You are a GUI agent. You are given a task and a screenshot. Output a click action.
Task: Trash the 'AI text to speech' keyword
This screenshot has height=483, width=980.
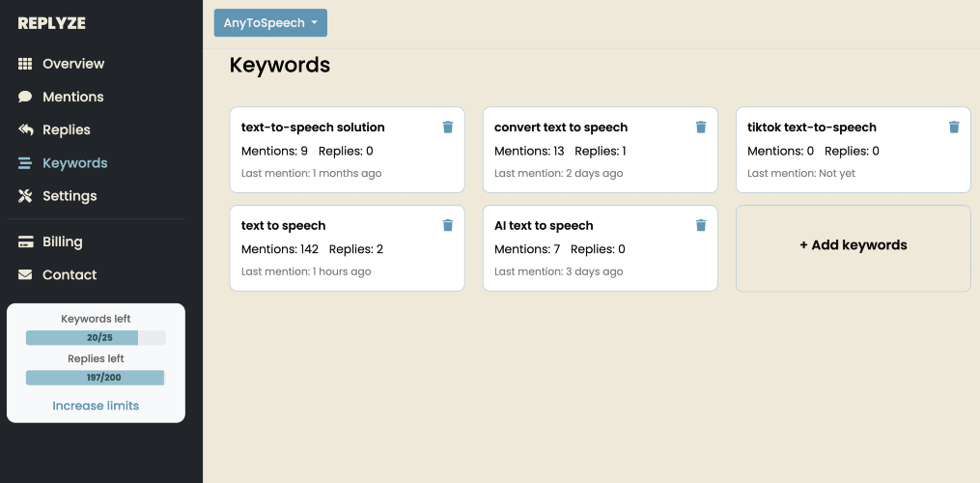click(701, 226)
